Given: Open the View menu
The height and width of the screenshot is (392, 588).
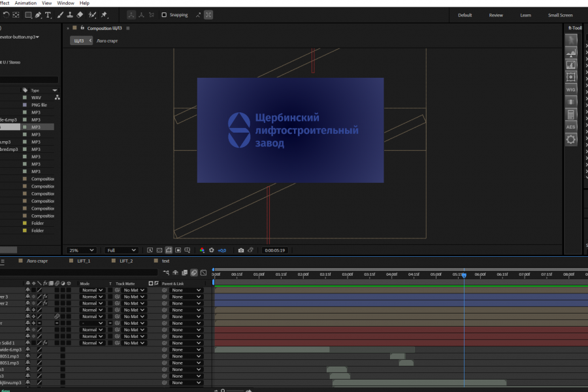Looking at the screenshot, I should click(x=46, y=3).
